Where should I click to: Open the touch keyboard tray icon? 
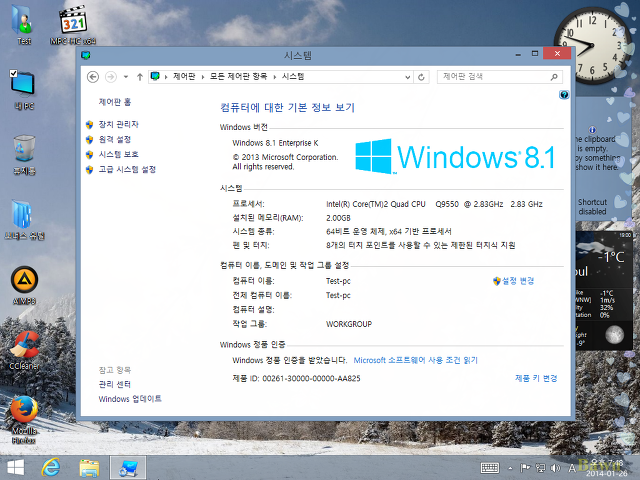[x=490, y=468]
